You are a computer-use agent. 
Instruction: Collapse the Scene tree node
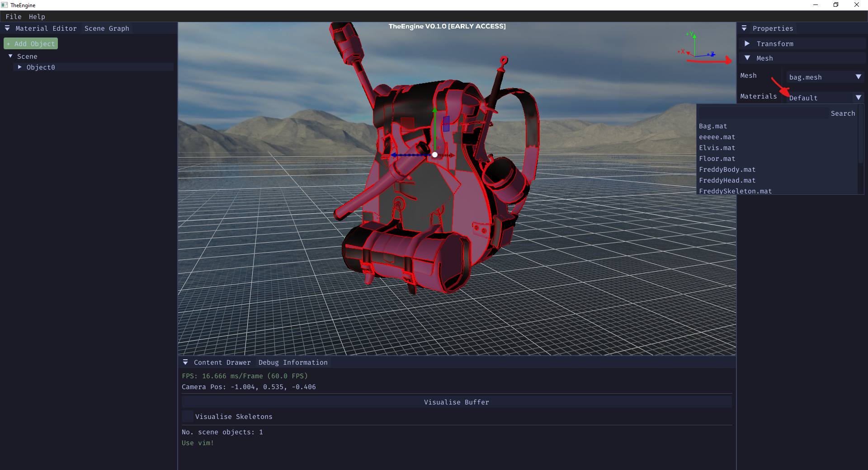10,56
